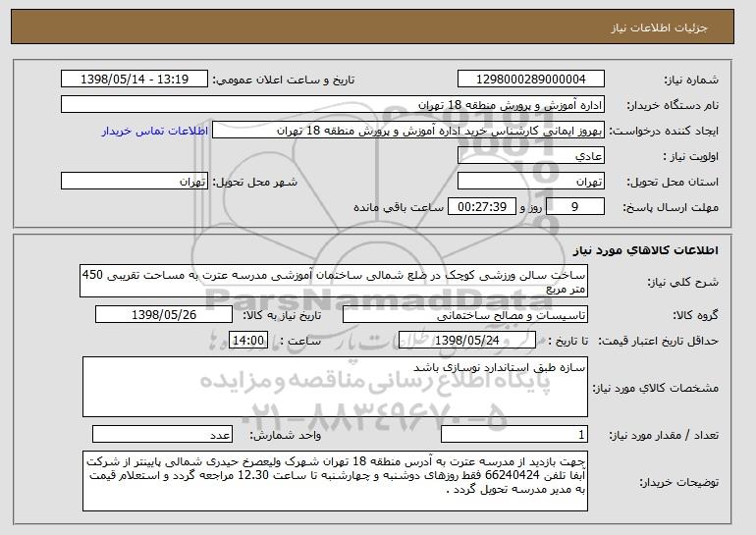Click the نام دستگاه خریدار field
756x535 pixels.
click(333, 105)
